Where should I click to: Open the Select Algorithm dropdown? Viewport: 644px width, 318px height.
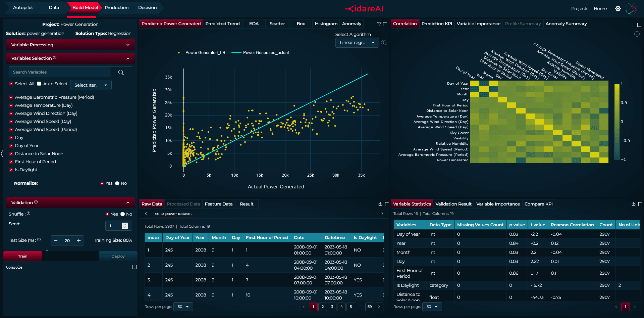(357, 43)
